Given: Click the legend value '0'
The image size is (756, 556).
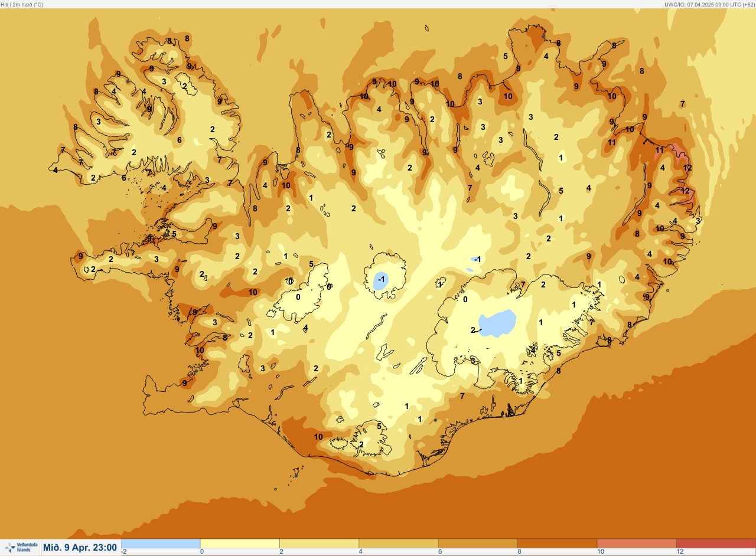Looking at the screenshot, I should coord(203,552).
